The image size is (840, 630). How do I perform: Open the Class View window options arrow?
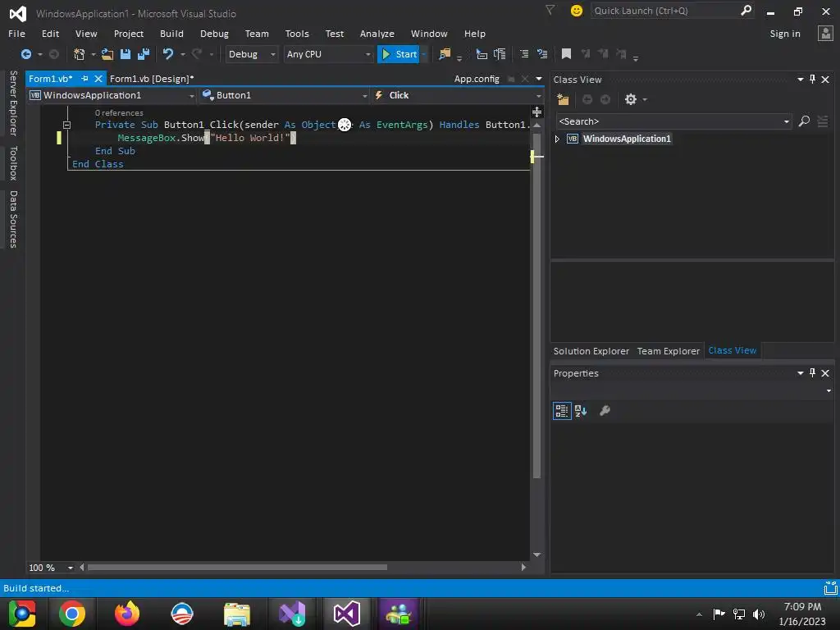coord(801,80)
